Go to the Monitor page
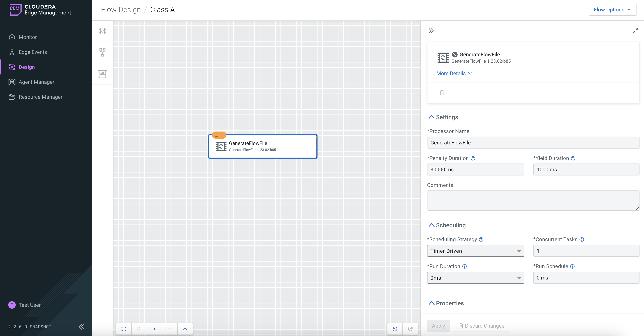This screenshot has width=644, height=336. [27, 37]
